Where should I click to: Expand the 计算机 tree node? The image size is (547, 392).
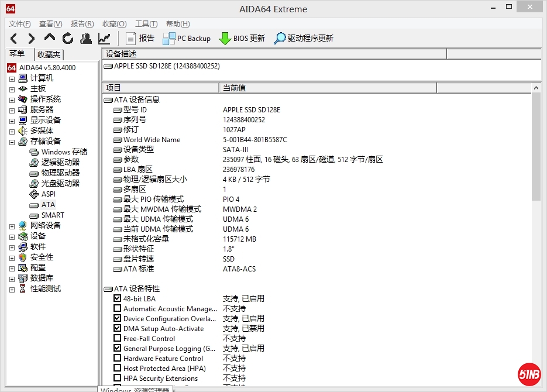click(x=12, y=78)
